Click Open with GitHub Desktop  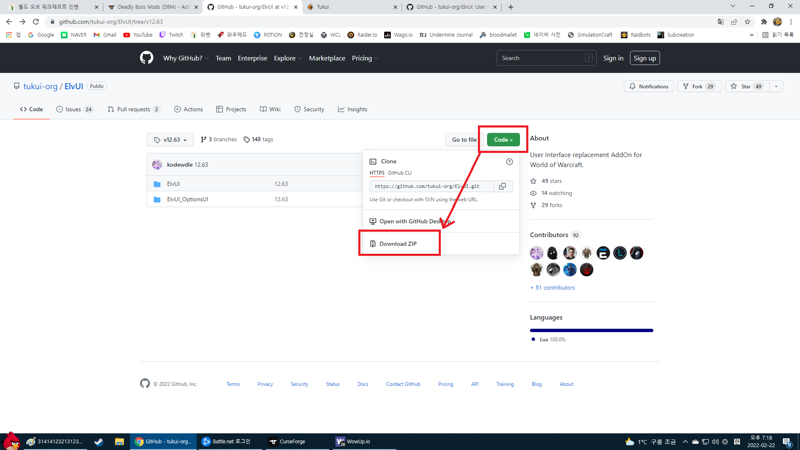pos(410,221)
